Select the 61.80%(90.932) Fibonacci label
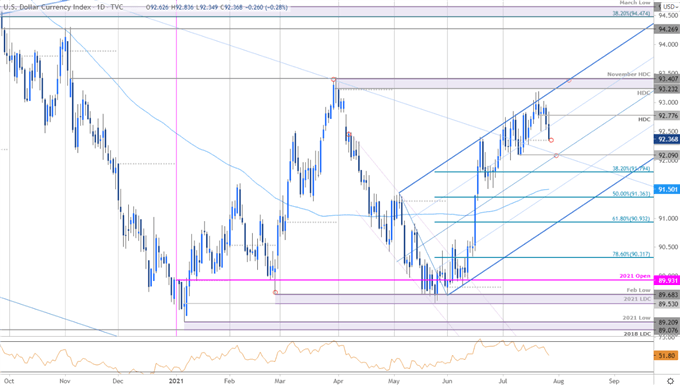 tap(632, 219)
